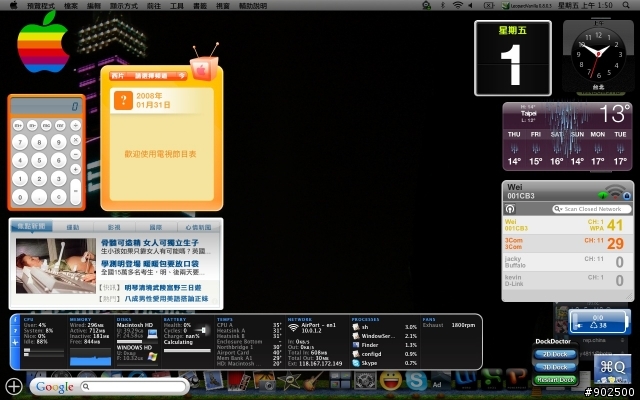Click the radar scan icon in the WiFi widget
Image resolution: width=640 pixels, height=400 pixels.
pos(510,209)
